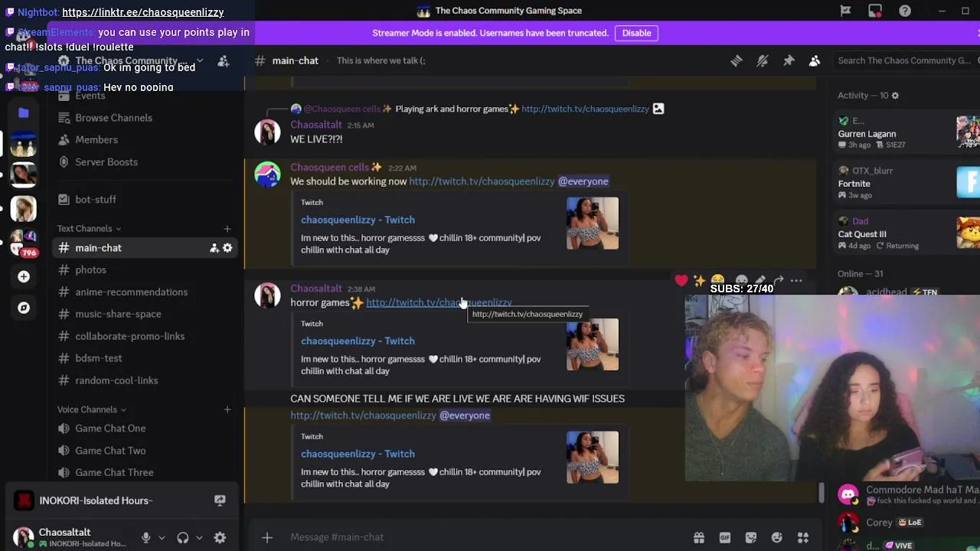Image resolution: width=980 pixels, height=551 pixels.
Task: Open Activity section settings gear
Action: point(895,96)
